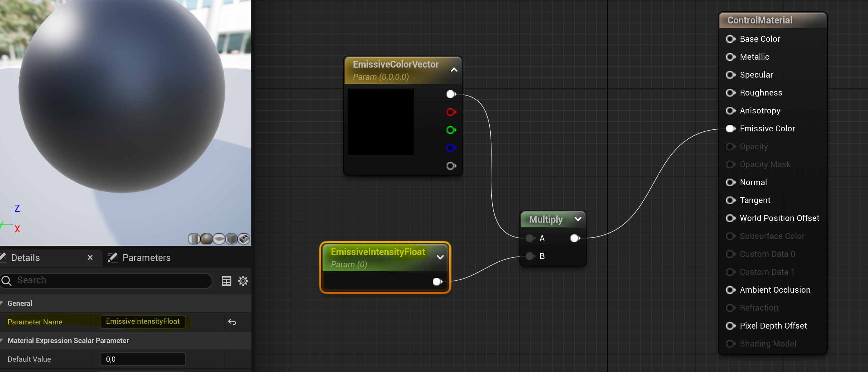Open Details panel settings gear
Image resolution: width=868 pixels, height=372 pixels.
[243, 281]
